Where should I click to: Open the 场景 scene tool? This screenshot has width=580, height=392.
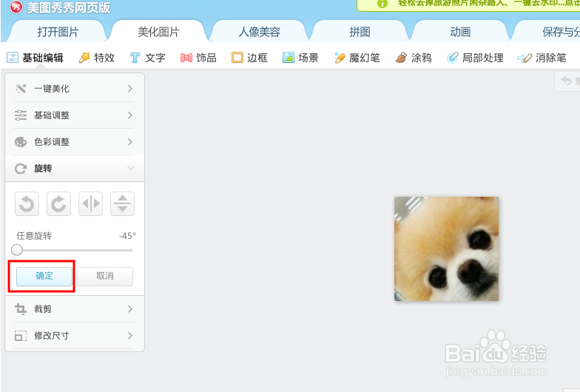click(300, 58)
